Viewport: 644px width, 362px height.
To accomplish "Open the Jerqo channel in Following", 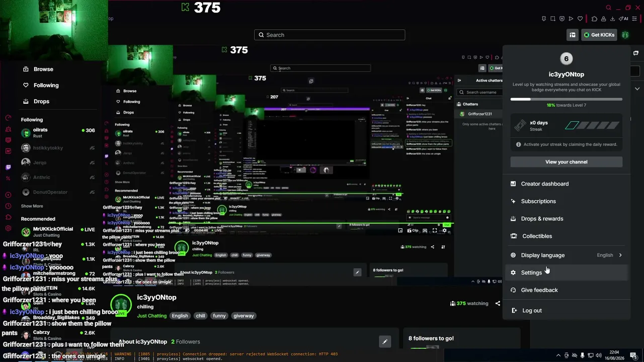I will (58, 163).
